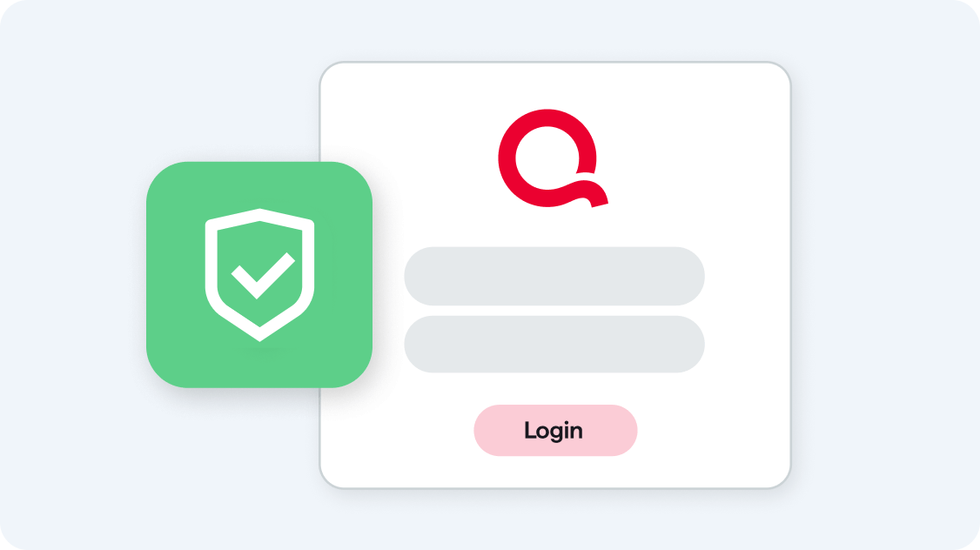The height and width of the screenshot is (550, 980).
Task: Click the top edge of the shield outline
Action: point(259,214)
